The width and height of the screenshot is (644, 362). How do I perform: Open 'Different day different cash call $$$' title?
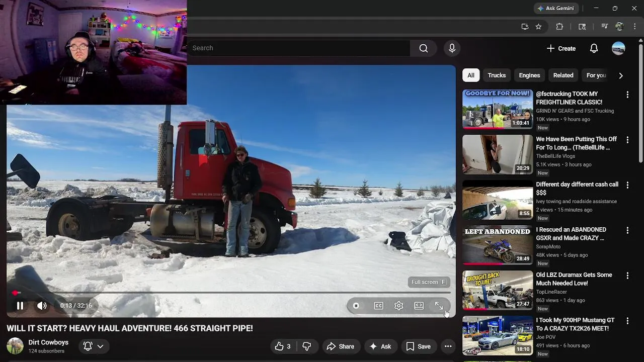tap(577, 189)
